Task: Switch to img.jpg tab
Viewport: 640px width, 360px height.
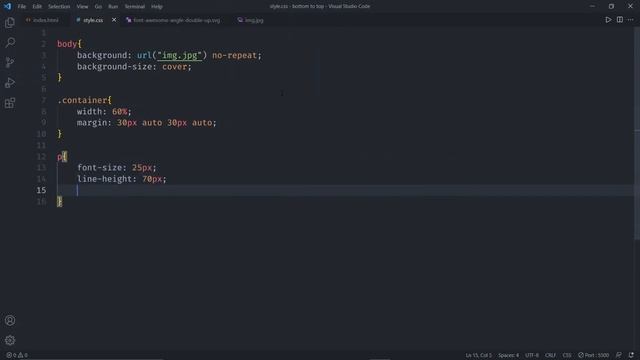Action: tap(251, 20)
